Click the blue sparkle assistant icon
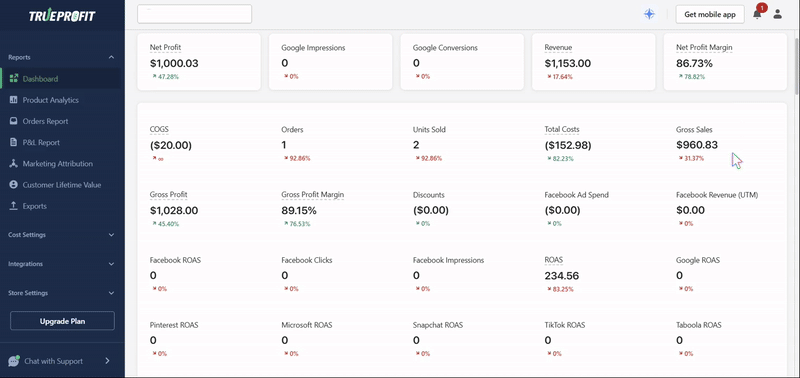The height and width of the screenshot is (378, 800). point(649,14)
